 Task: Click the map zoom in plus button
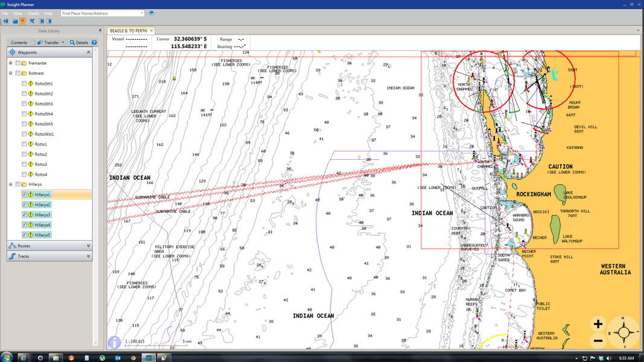(598, 324)
